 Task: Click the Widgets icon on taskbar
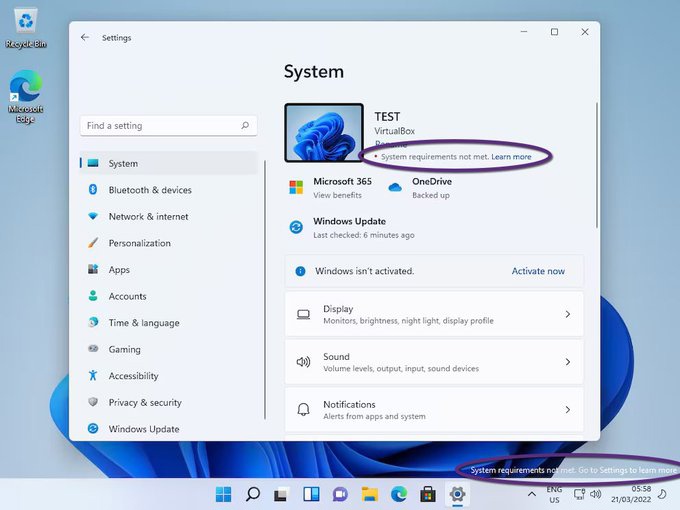point(311,494)
